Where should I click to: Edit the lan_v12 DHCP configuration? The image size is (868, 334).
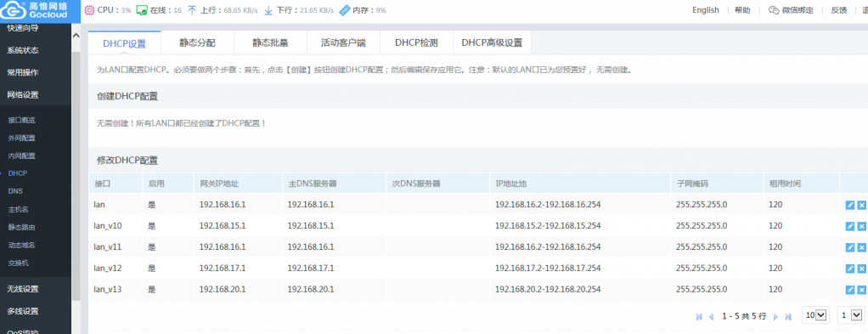[x=850, y=268]
